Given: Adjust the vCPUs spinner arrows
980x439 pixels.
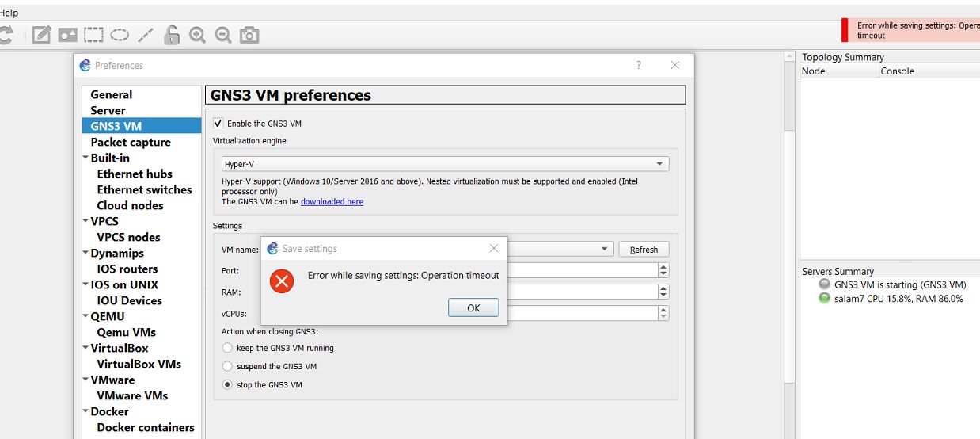Looking at the screenshot, I should (663, 313).
